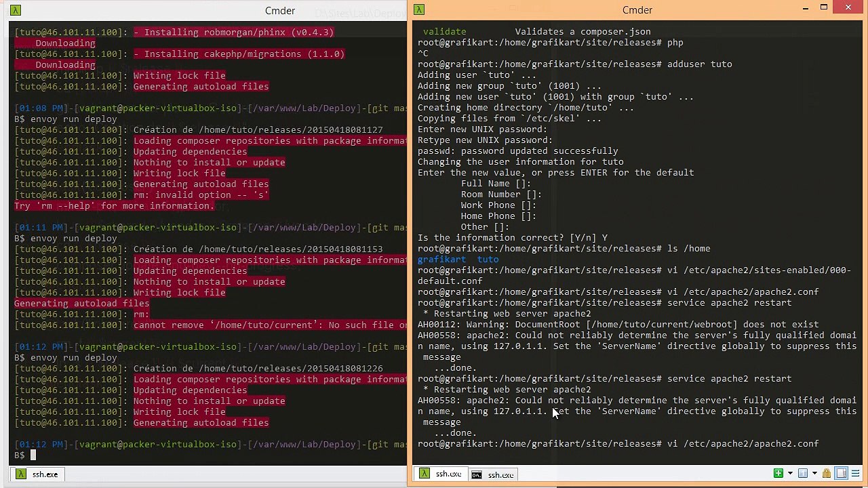Select ssh.exe tab in left Cmder window
Screen dimensions: 868x488
tap(38, 474)
